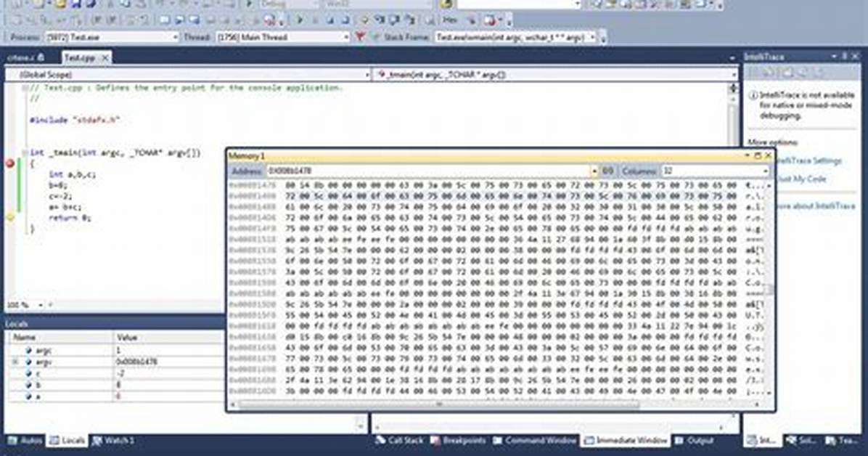The height and width of the screenshot is (456, 868).
Task: Switch to the Immediate Window tab
Action: pos(626,441)
